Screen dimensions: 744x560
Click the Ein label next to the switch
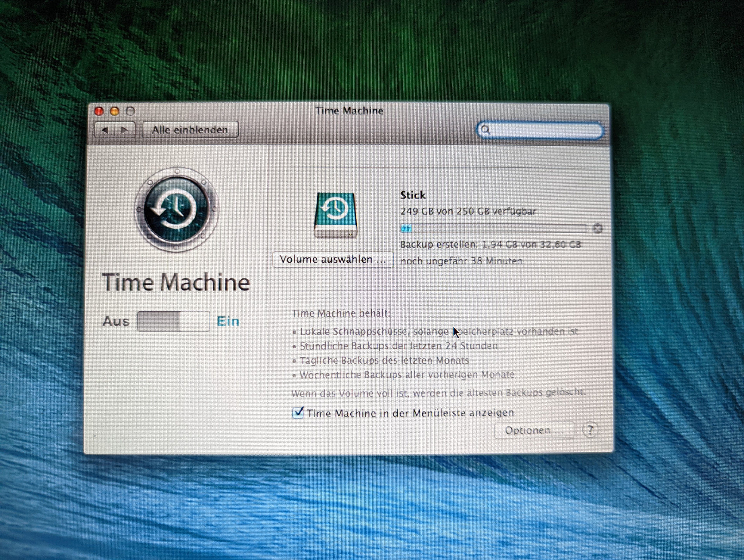pos(228,321)
